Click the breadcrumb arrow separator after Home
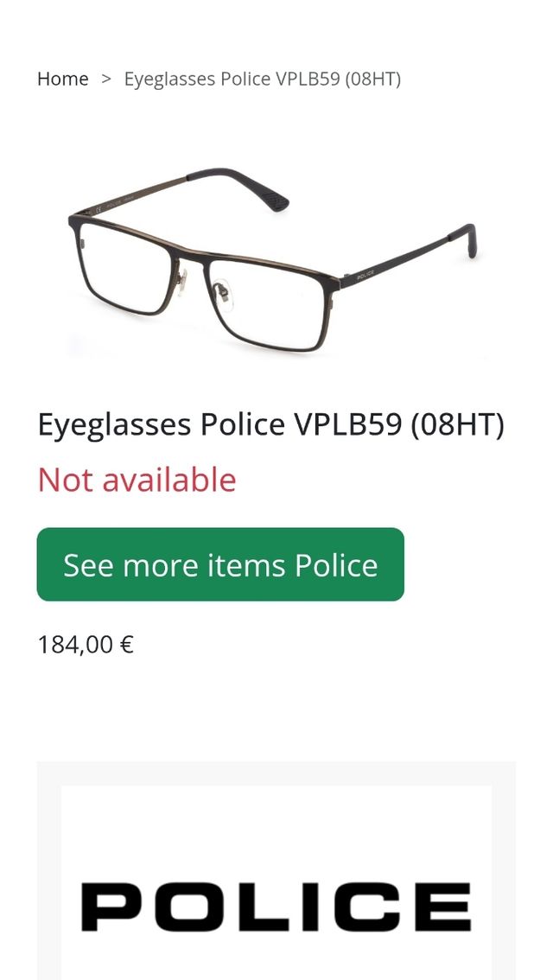 tap(106, 79)
